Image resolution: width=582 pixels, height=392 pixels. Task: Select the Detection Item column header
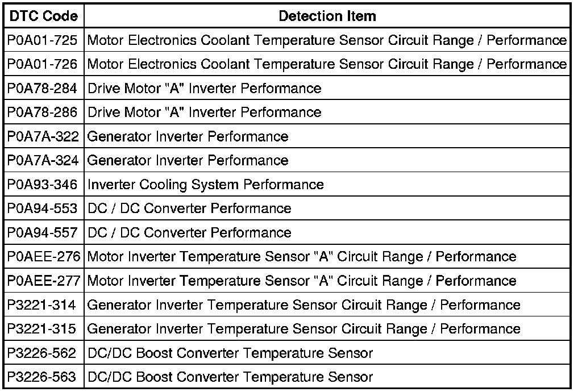coord(327,16)
